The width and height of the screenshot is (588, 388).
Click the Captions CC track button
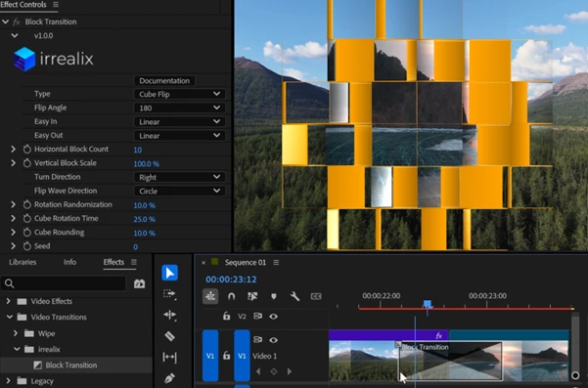(x=316, y=296)
